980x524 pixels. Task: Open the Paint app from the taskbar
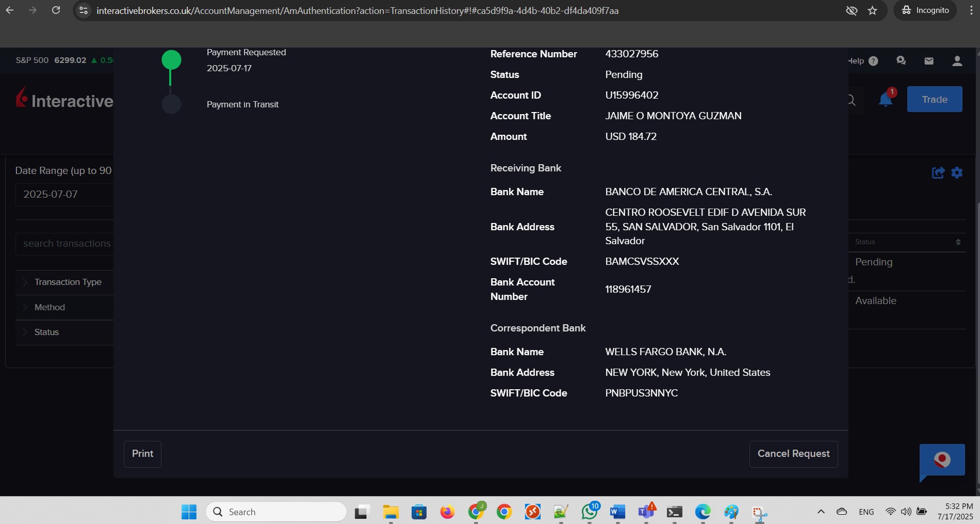click(x=731, y=512)
